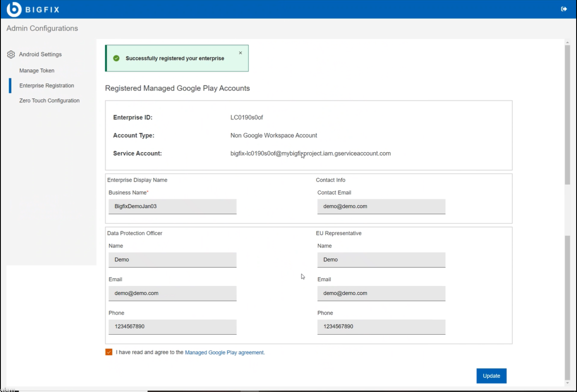The image size is (577, 392).
Task: Click the Data Protection Officer Name field
Action: pyautogui.click(x=172, y=259)
